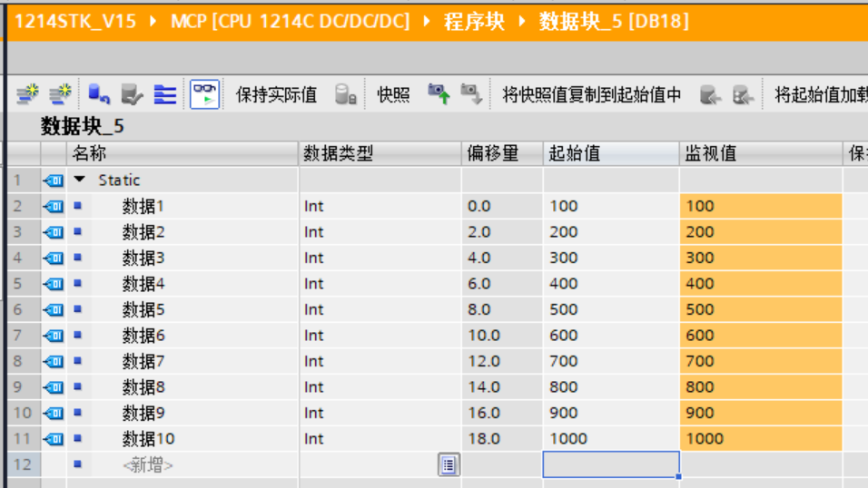Image resolution: width=868 pixels, height=488 pixels.
Task: Click the empty start value field in row 12
Action: (610, 464)
